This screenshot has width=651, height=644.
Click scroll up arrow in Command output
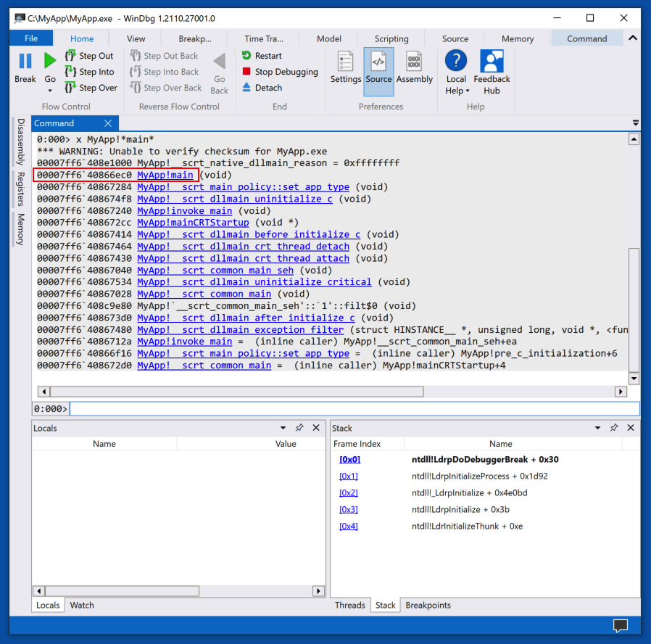(634, 139)
